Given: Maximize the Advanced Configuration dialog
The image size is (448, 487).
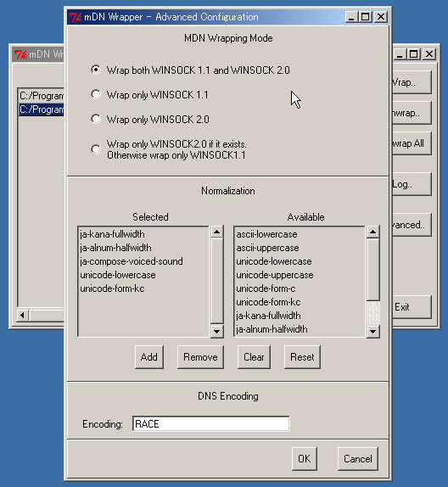Looking at the screenshot, I should [x=366, y=17].
